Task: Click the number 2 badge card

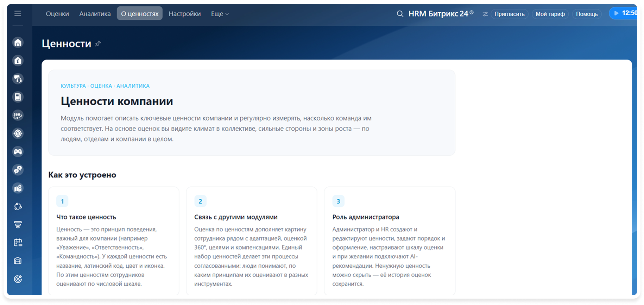Action: (x=200, y=201)
